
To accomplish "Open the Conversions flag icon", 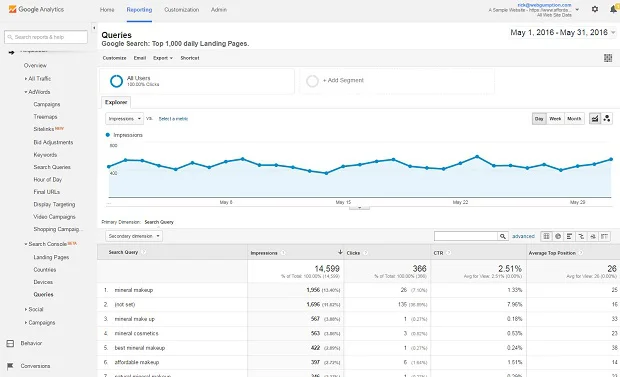I will tap(10, 366).
